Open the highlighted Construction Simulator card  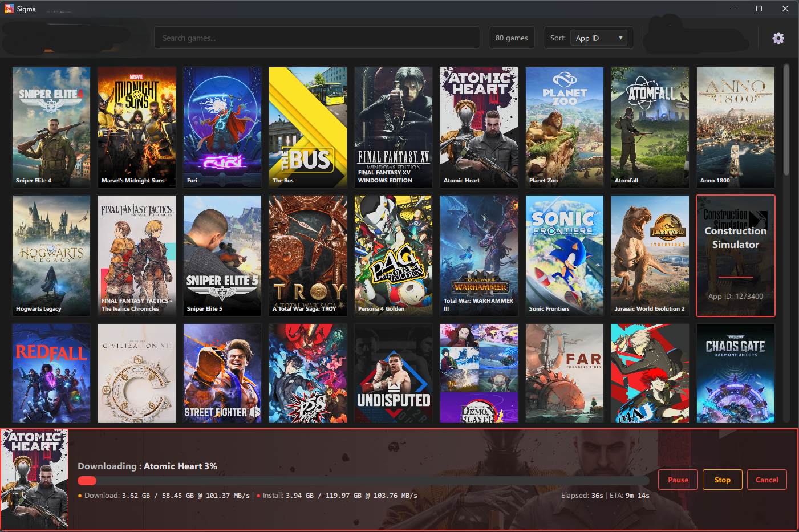[x=736, y=255]
